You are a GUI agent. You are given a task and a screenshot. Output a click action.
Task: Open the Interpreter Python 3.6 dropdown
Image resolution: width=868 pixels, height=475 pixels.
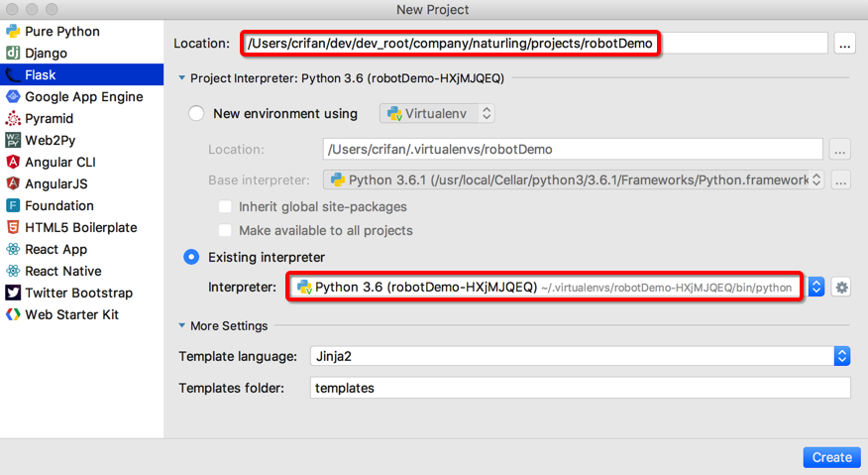click(x=816, y=287)
